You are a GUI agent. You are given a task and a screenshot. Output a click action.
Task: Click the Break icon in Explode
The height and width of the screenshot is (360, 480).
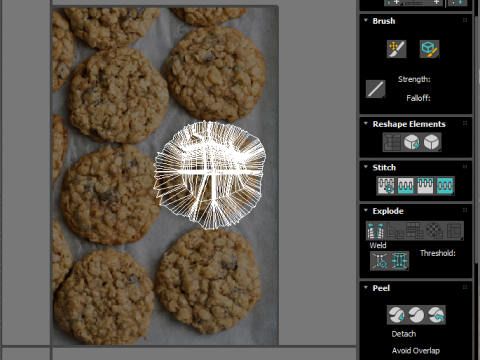(376, 231)
